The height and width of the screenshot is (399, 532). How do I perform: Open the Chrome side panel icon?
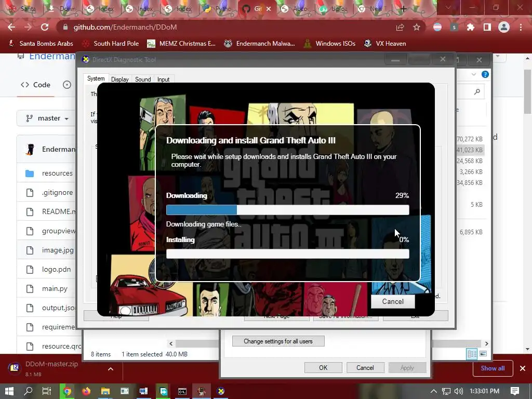point(487,27)
